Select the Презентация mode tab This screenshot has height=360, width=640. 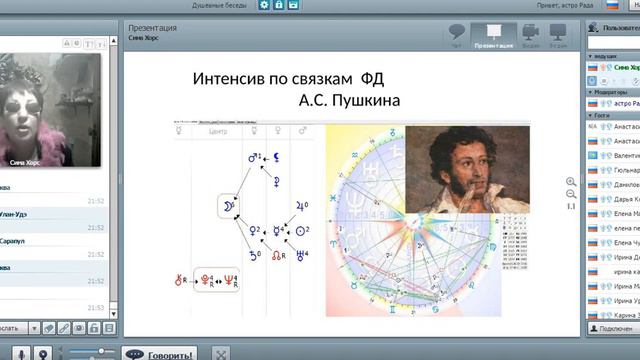pyautogui.click(x=493, y=36)
